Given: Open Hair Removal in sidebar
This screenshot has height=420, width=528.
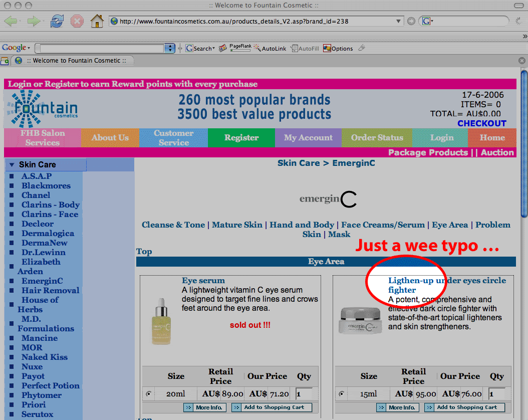Looking at the screenshot, I should click(x=51, y=290).
